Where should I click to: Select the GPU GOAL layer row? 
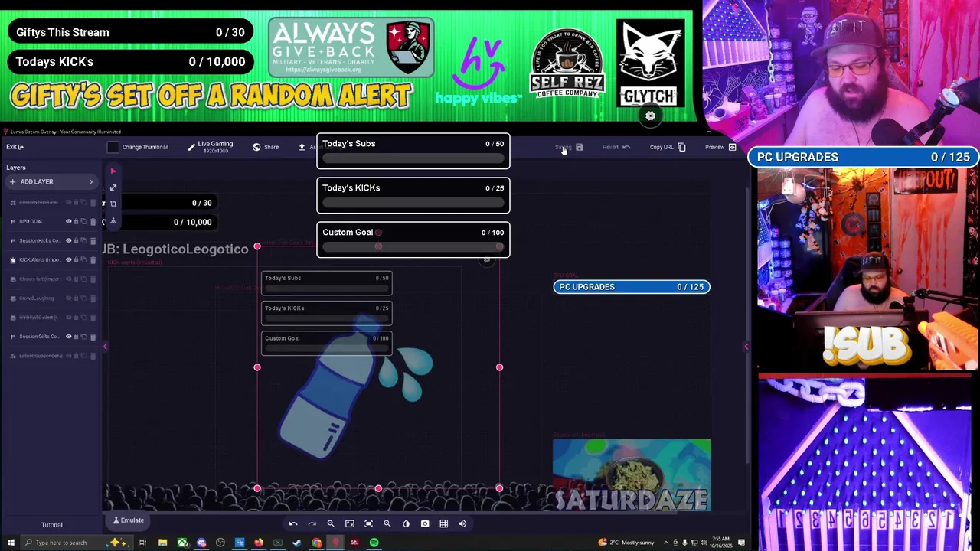(51, 222)
